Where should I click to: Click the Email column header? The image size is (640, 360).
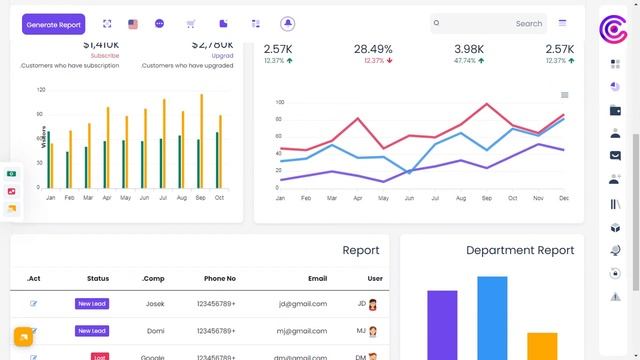point(318,278)
